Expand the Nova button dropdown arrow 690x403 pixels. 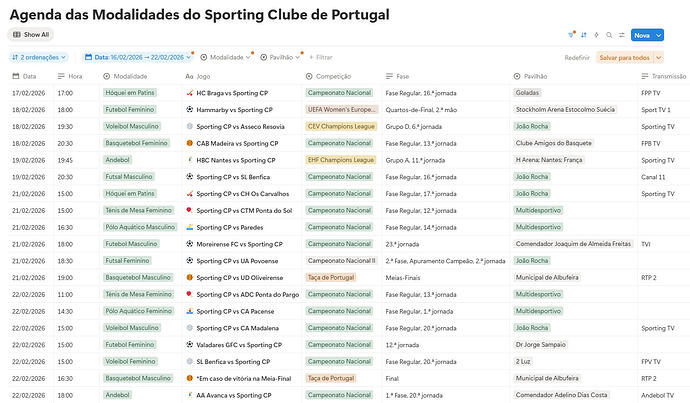(x=658, y=35)
